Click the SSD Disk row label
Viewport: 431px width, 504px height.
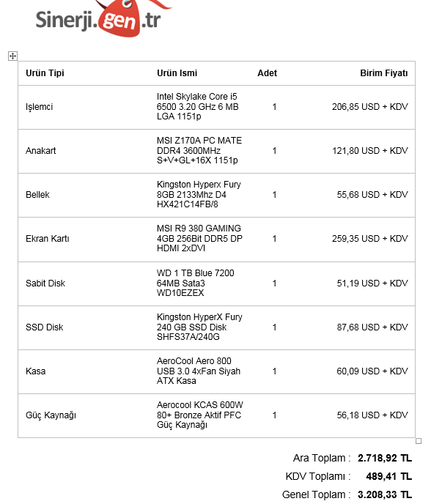coord(45,327)
